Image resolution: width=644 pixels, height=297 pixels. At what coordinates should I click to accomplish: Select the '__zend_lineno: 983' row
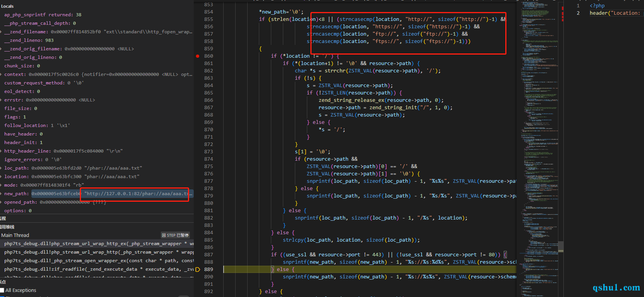[97, 40]
